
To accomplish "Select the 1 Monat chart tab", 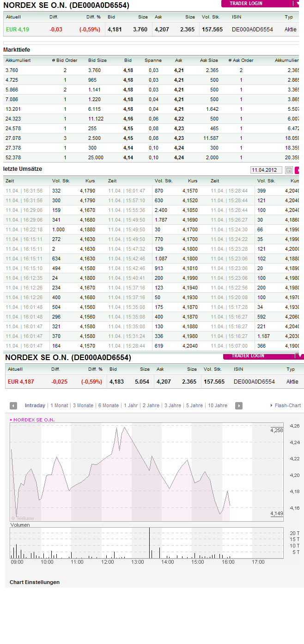I will 59,406.
